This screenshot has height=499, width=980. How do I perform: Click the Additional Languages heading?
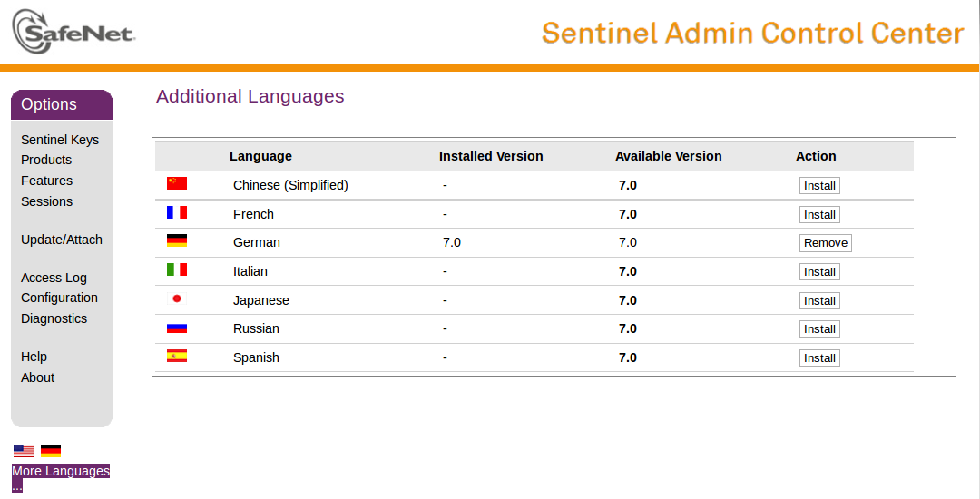click(x=250, y=96)
